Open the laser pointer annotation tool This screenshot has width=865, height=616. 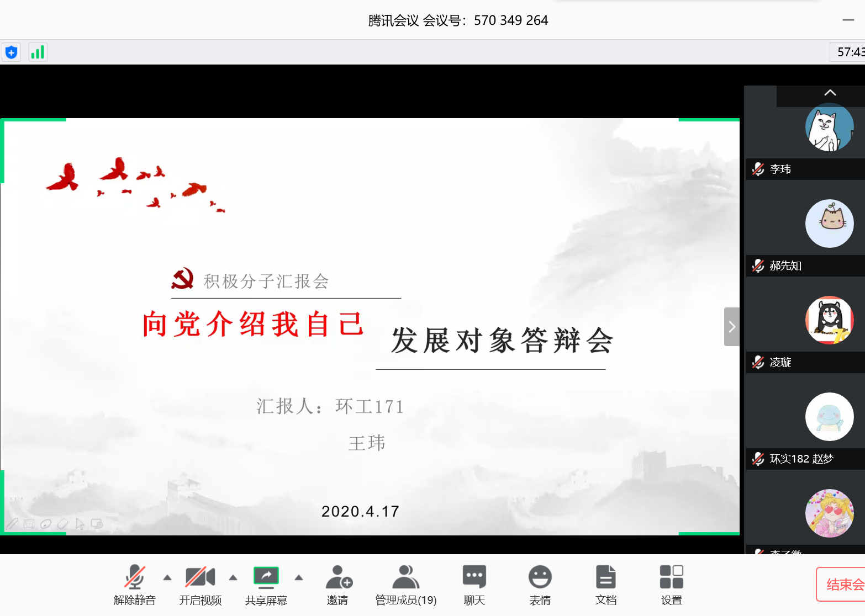point(46,523)
